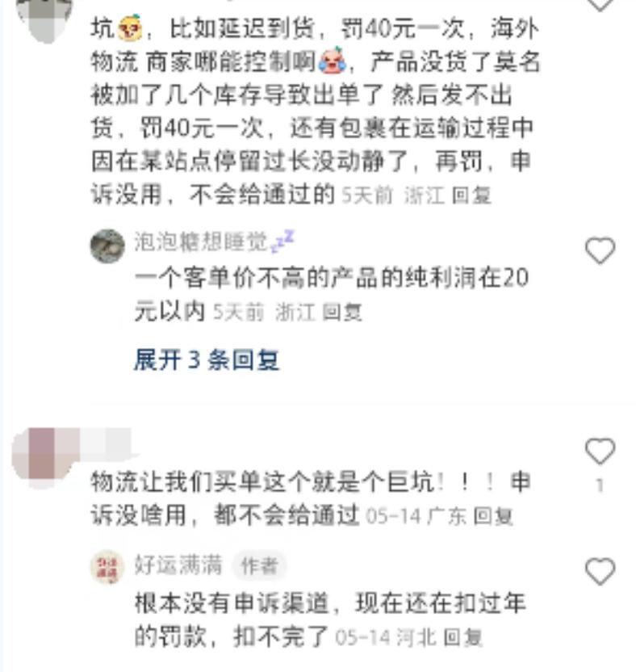Click the 作者 badge next to 好运满满
Viewport: 636px width, 672px height.
260,565
